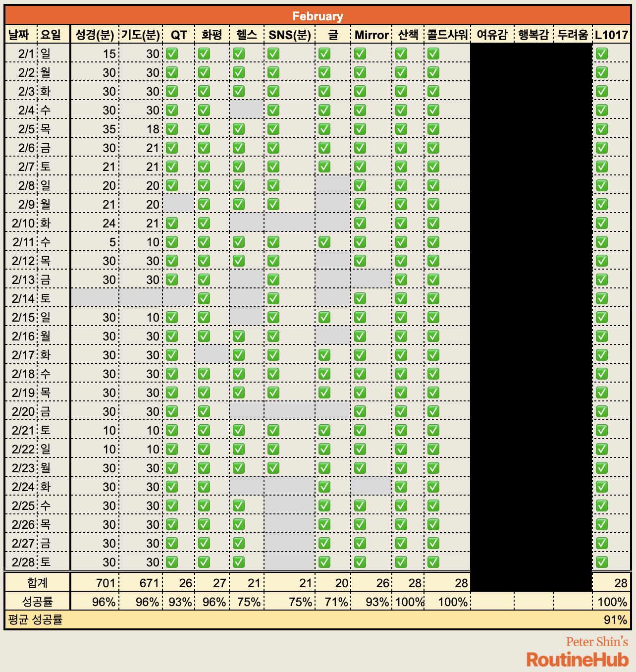This screenshot has width=636, height=672.
Task: Toggle the 헬스 checkbox in the 2/7 row
Action: tap(239, 167)
